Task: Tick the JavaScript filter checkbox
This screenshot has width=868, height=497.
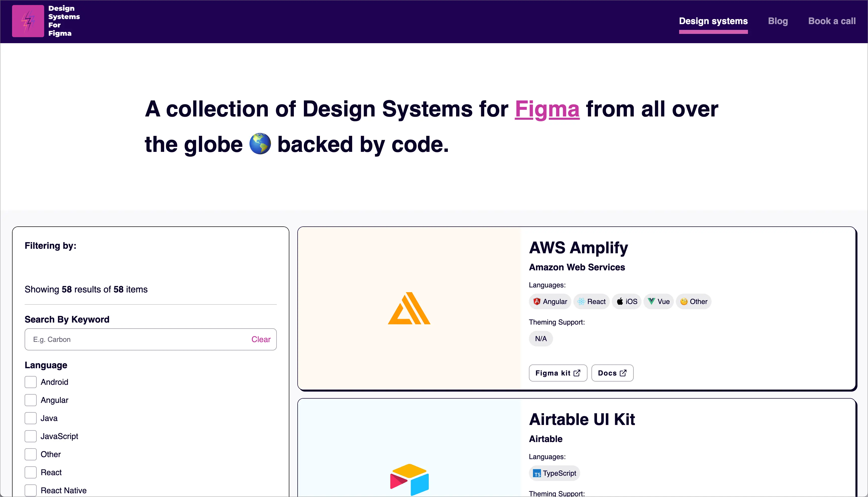Action: click(x=31, y=436)
